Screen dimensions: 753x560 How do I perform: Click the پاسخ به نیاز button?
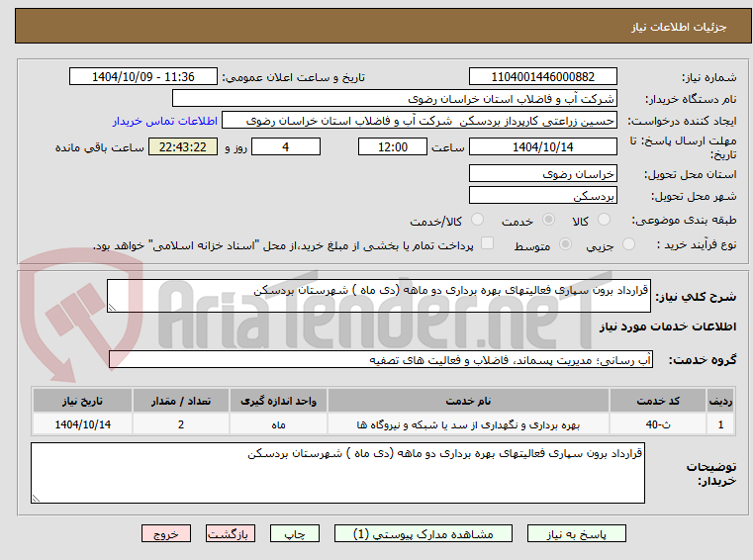(576, 533)
